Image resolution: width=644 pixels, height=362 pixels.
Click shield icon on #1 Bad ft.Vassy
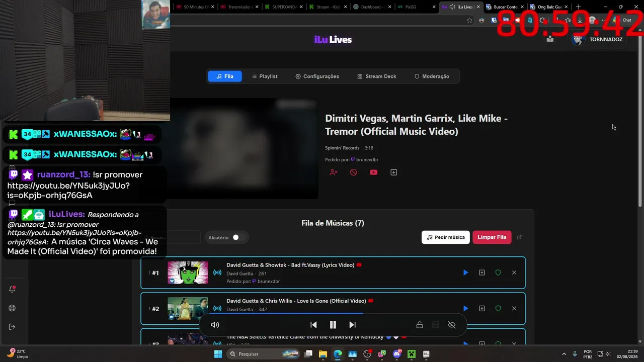click(x=498, y=273)
